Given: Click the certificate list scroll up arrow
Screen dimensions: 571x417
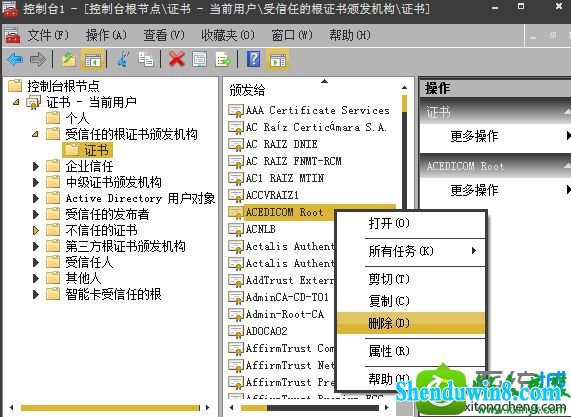Looking at the screenshot, I should coord(404,88).
